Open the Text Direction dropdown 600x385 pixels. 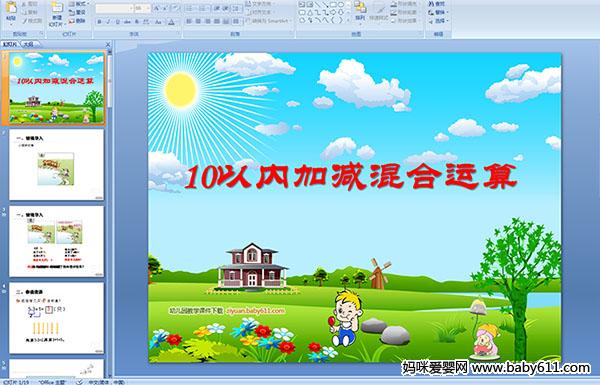[260, 3]
